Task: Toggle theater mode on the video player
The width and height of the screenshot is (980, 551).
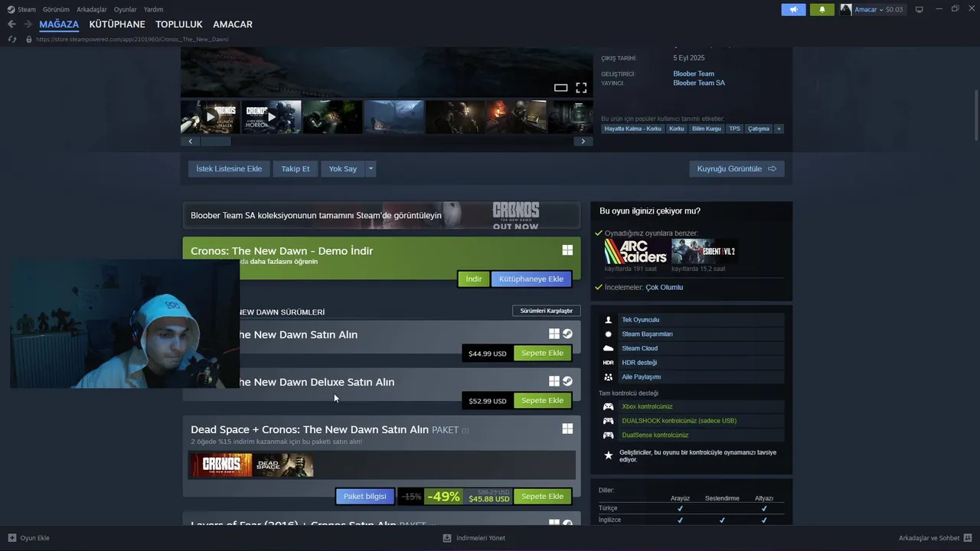Action: pos(560,88)
